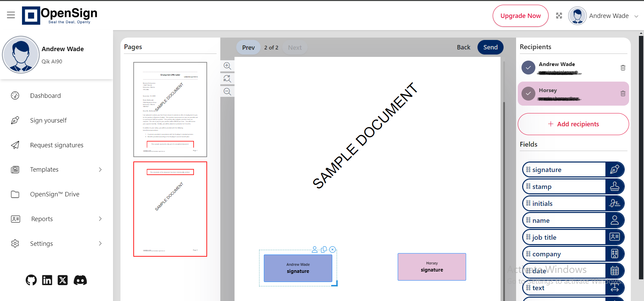
Task: Select the signature field
Action: point(573,170)
